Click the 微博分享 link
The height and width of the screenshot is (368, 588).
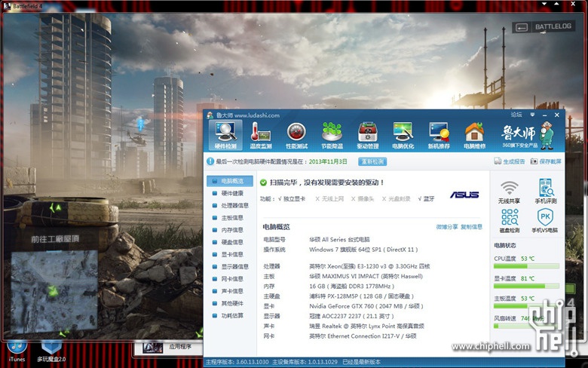coord(446,227)
